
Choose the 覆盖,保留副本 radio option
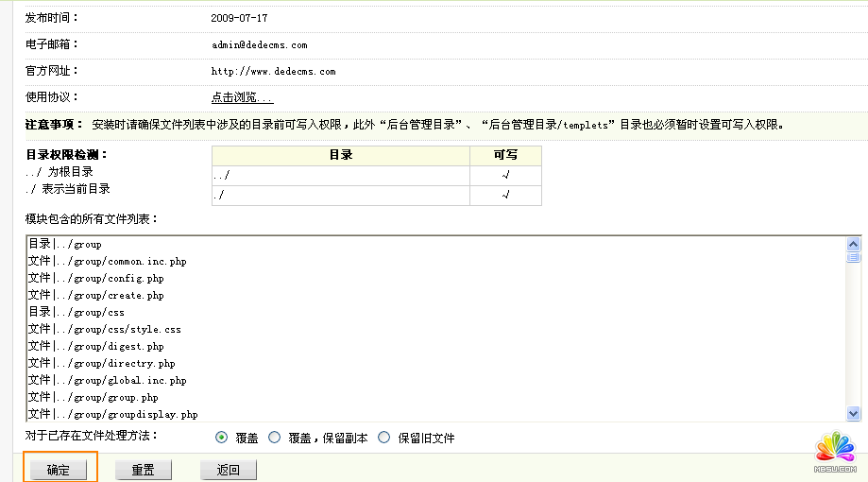point(275,438)
